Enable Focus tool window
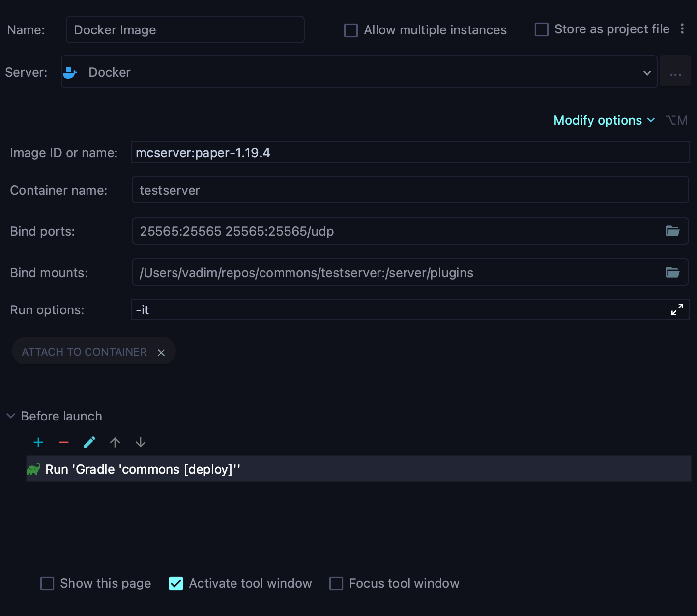 (x=336, y=584)
